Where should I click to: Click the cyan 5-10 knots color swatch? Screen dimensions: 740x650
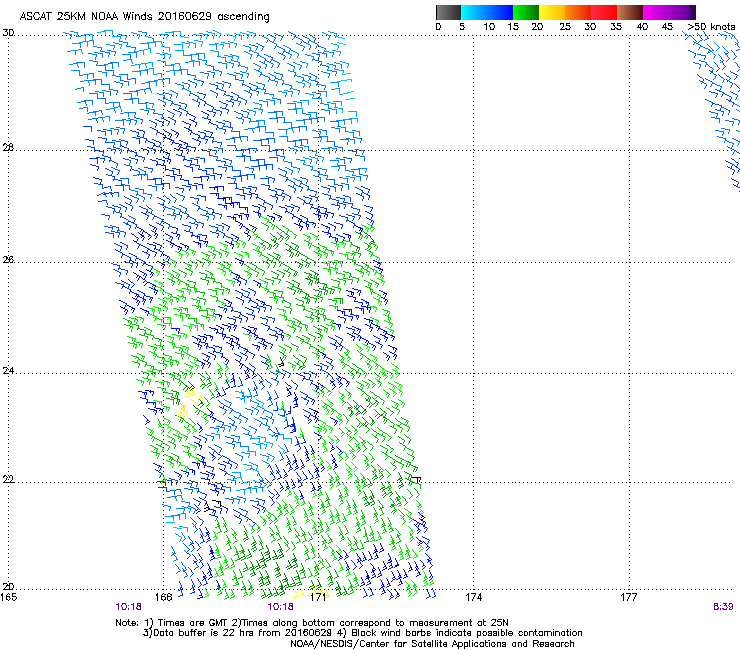click(474, 12)
